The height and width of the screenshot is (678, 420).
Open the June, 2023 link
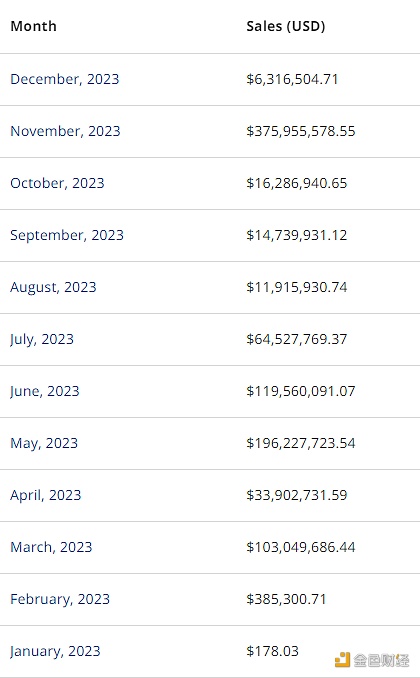click(x=45, y=391)
